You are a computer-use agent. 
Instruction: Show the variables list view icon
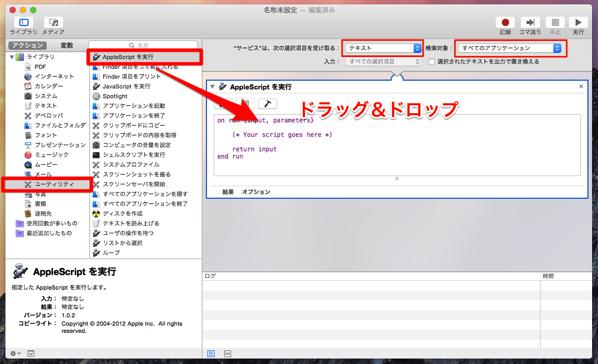pos(228,354)
